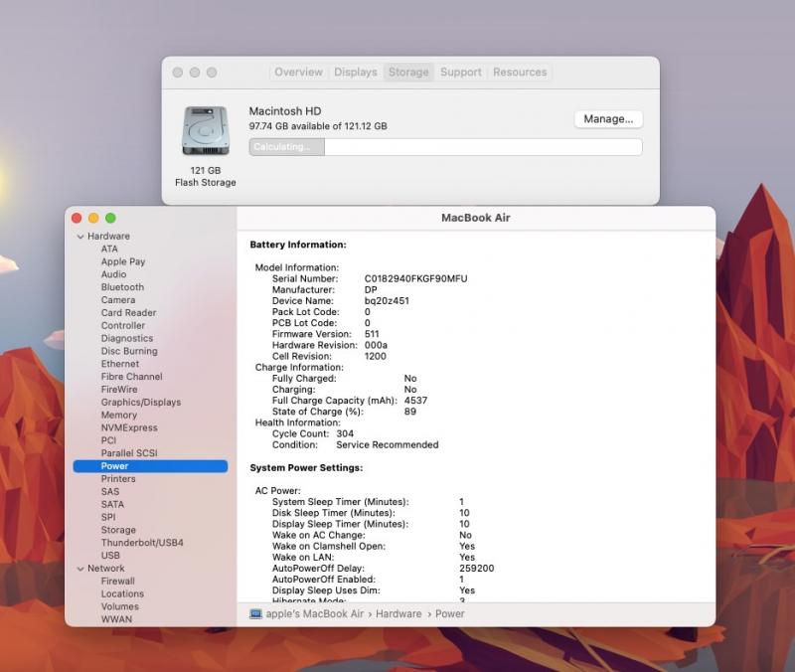This screenshot has height=672, width=795.
Task: Select Card Reader in the sidebar
Action: [129, 312]
